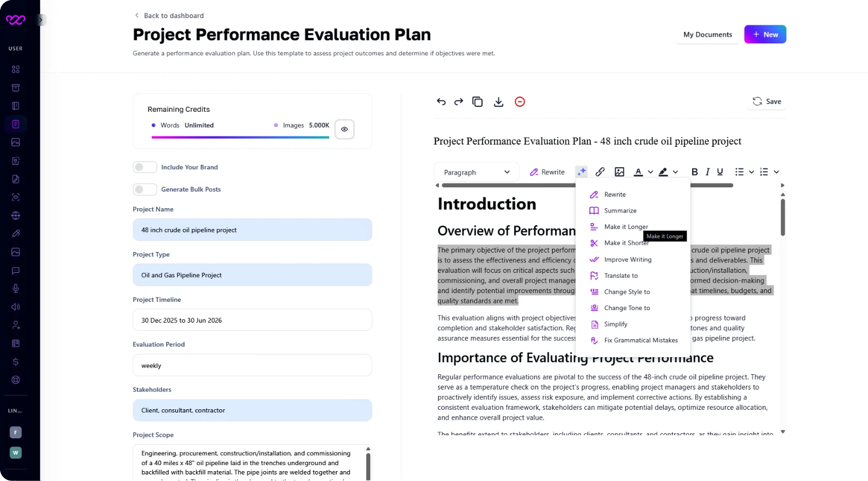Screen dimensions: 868x481
Task: Toggle the eye button for remaining credits
Action: (344, 129)
